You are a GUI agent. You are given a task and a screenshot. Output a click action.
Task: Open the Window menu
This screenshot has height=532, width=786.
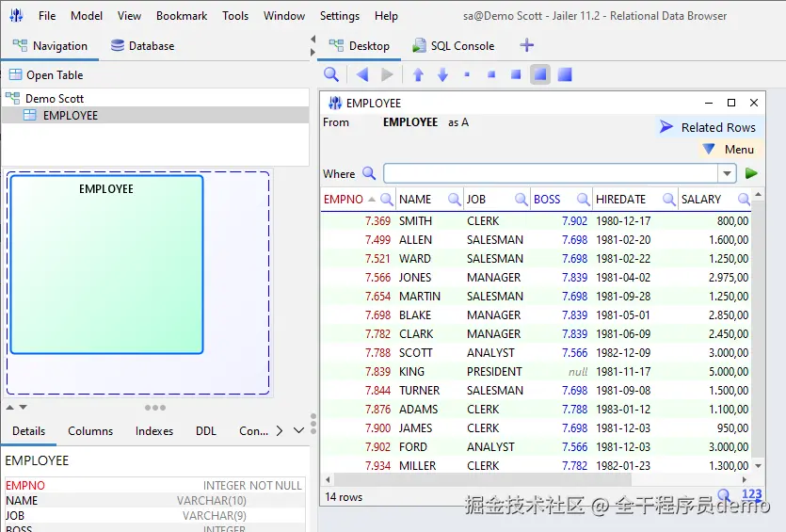284,16
